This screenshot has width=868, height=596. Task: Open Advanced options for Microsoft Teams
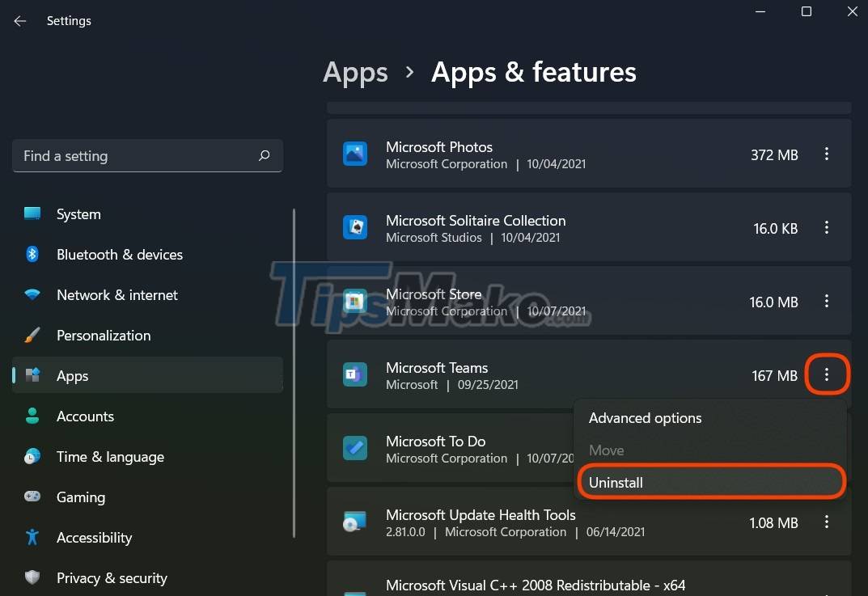click(645, 417)
